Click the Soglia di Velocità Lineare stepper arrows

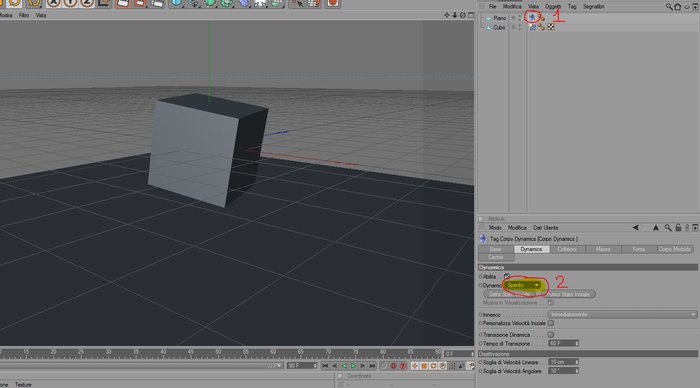[x=576, y=362]
